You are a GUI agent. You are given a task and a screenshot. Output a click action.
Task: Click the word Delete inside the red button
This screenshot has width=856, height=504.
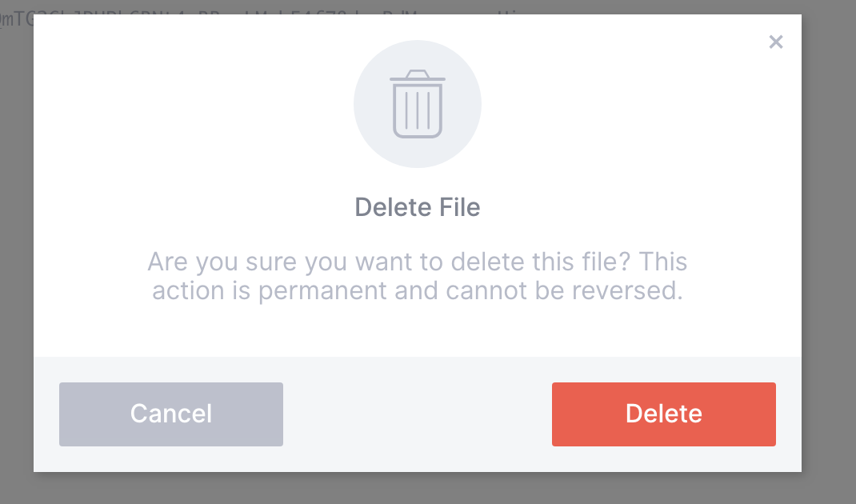click(664, 414)
